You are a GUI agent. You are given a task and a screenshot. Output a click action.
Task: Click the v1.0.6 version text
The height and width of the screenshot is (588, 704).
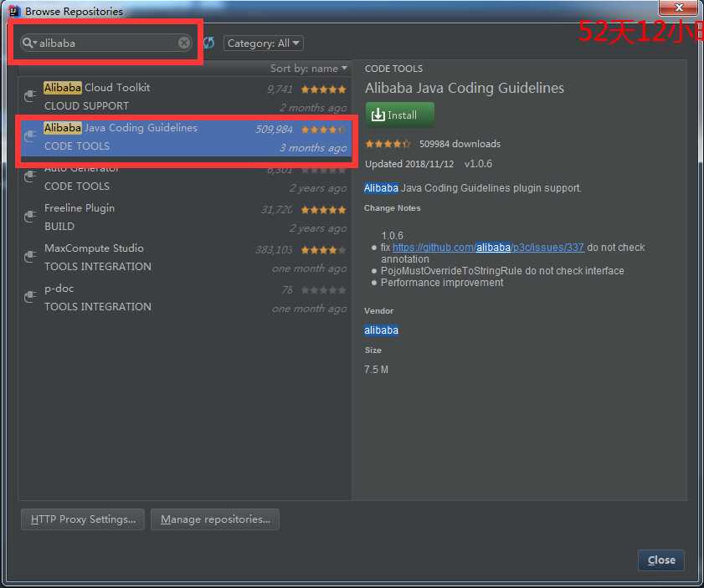[x=478, y=164]
